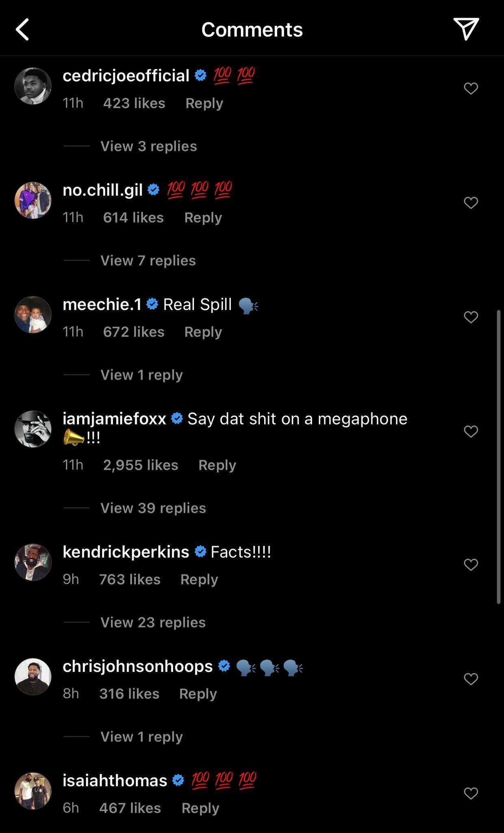Tap the heart on kendrickperkins' comment
The width and height of the screenshot is (504, 833).
[471, 565]
